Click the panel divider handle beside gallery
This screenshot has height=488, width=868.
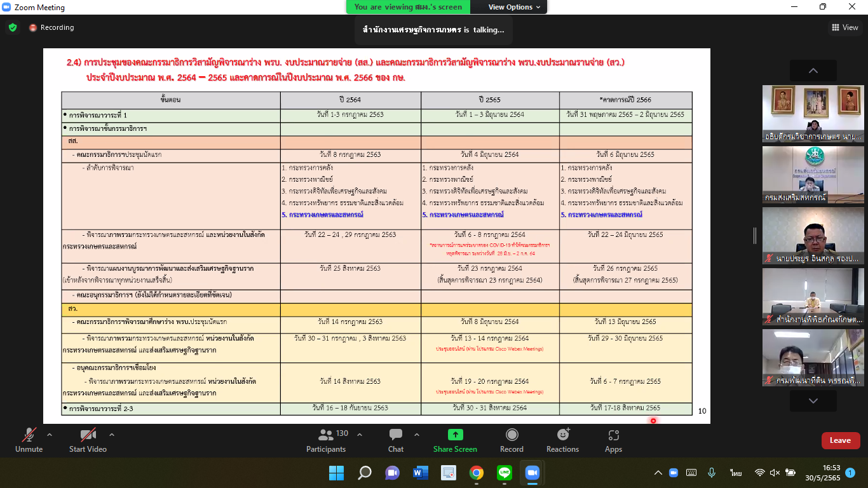pos(755,236)
